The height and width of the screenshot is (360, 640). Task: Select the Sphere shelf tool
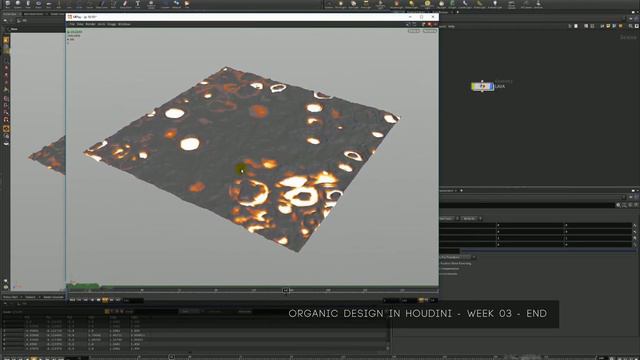pos(18,4)
